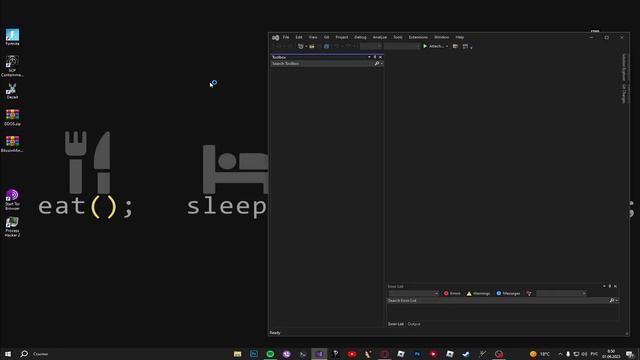Expand the Attach button dropdown arrow
640x360 pixels.
[x=447, y=47]
